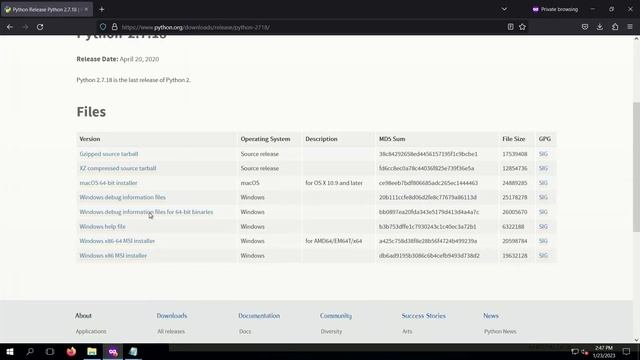
Task: Select file size 20598784 of x86-64 installer
Action: click(515, 241)
